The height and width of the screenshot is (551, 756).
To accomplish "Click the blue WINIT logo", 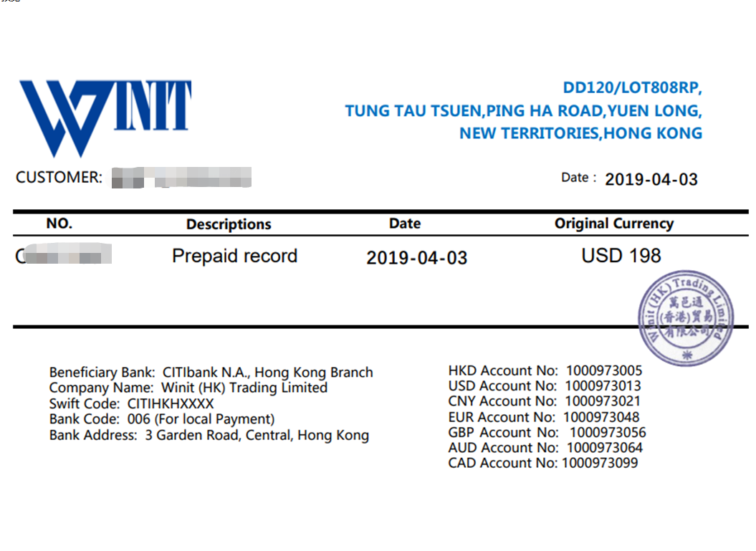I will tap(105, 118).
